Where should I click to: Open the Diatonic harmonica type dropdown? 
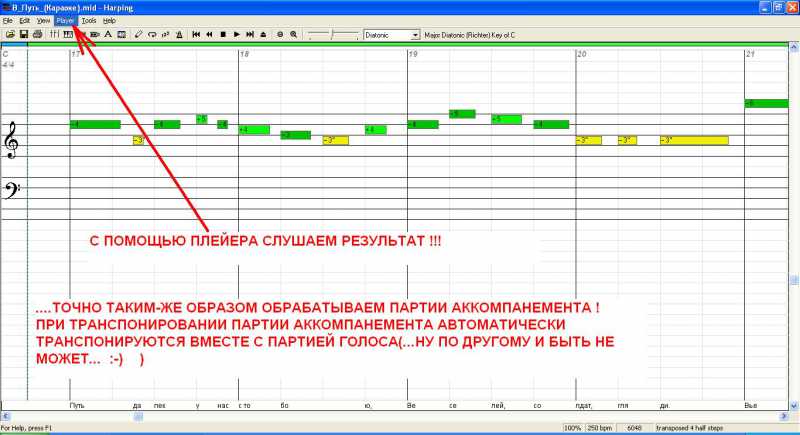[415, 35]
